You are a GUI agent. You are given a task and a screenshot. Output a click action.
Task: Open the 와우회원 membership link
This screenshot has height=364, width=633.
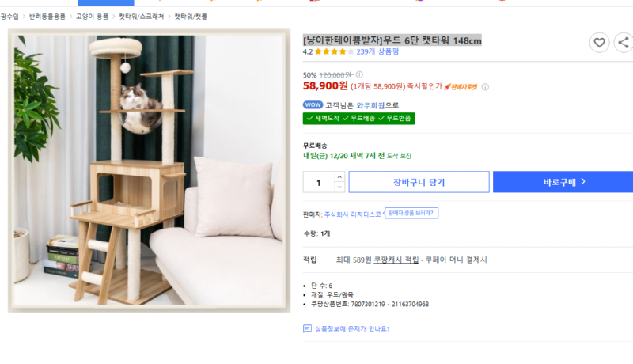370,105
